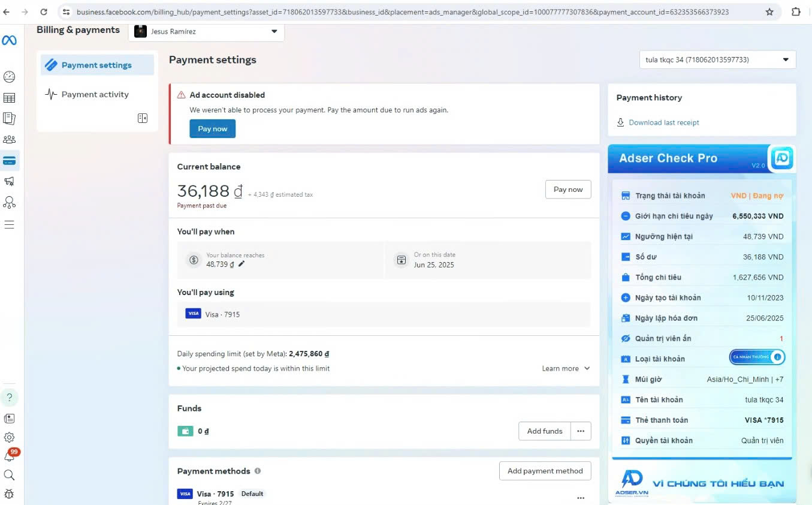The image size is (812, 505).
Task: Bookmark this page with the star icon
Action: click(769, 11)
